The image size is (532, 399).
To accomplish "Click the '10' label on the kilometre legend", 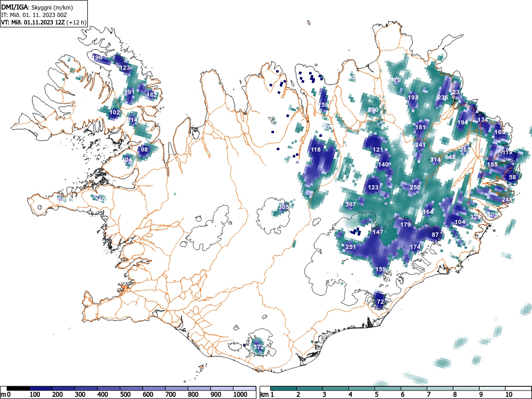I will coord(508,394).
